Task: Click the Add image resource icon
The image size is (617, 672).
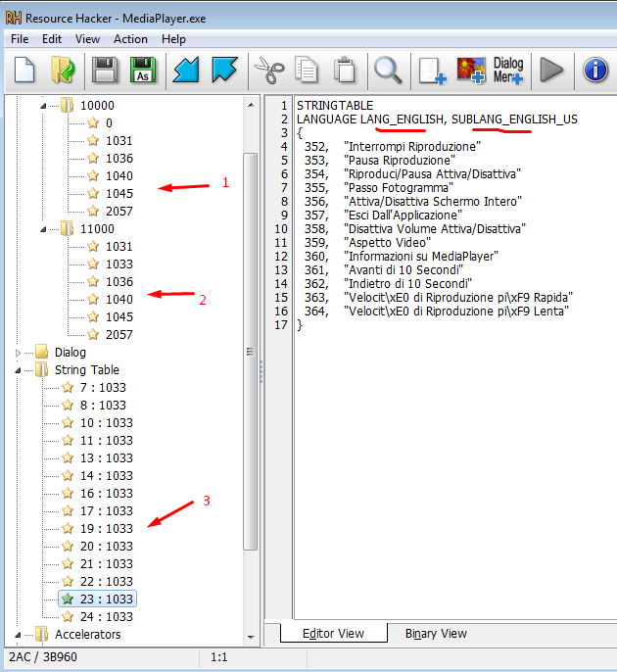Action: coord(471,71)
